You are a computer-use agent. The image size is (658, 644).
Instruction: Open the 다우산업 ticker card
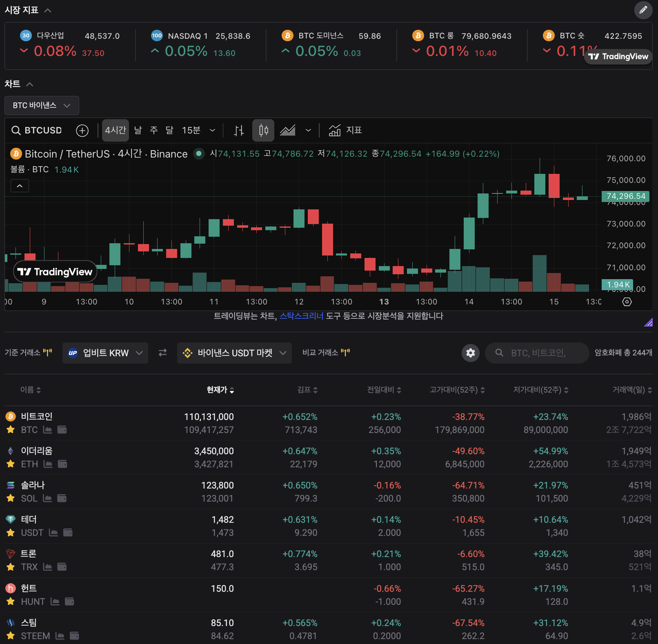[x=70, y=44]
